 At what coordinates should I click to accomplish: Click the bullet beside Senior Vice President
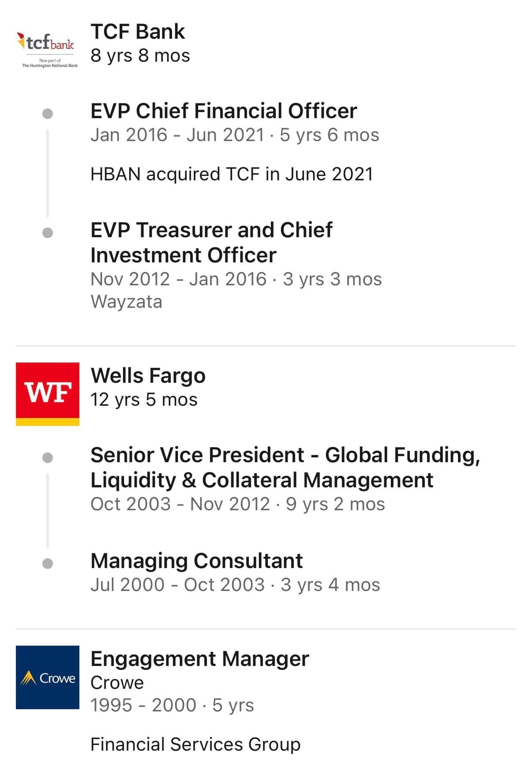pos(47,457)
